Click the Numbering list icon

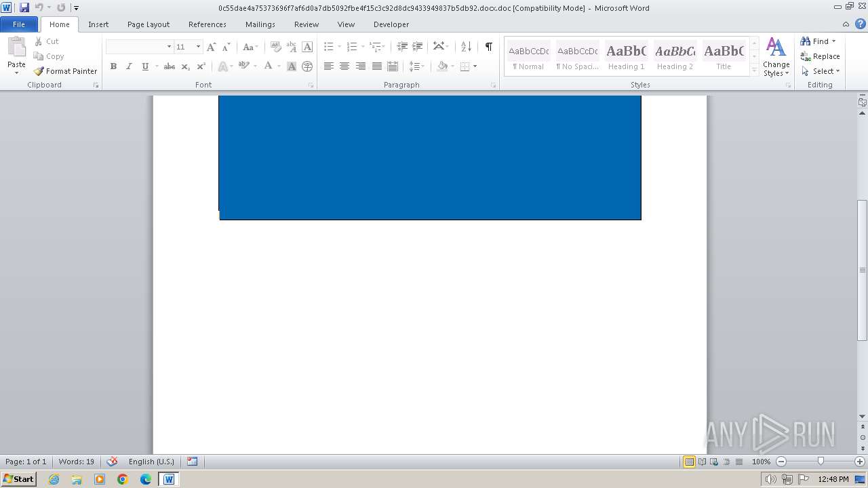[x=351, y=47]
